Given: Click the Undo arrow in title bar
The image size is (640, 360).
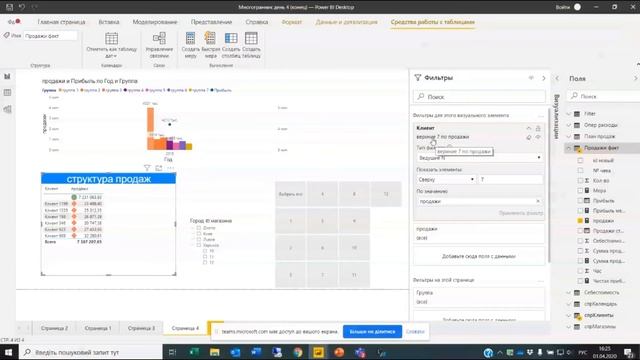Looking at the screenshot, I should coord(22,7).
